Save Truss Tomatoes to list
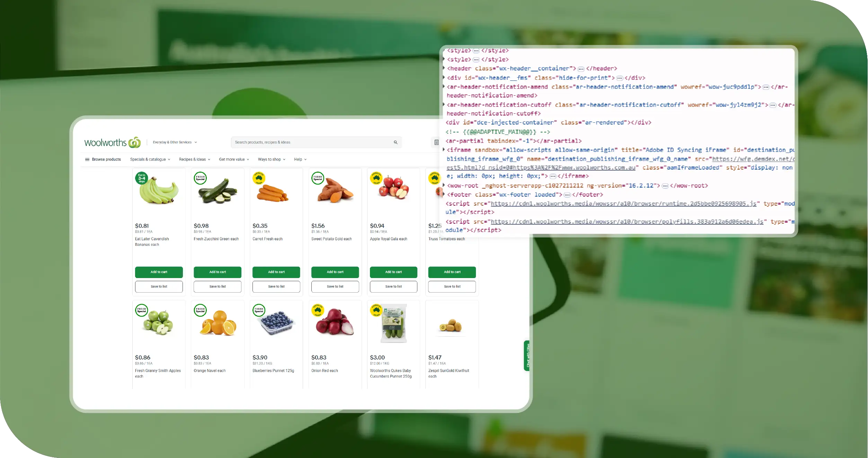This screenshot has width=868, height=458. click(452, 287)
